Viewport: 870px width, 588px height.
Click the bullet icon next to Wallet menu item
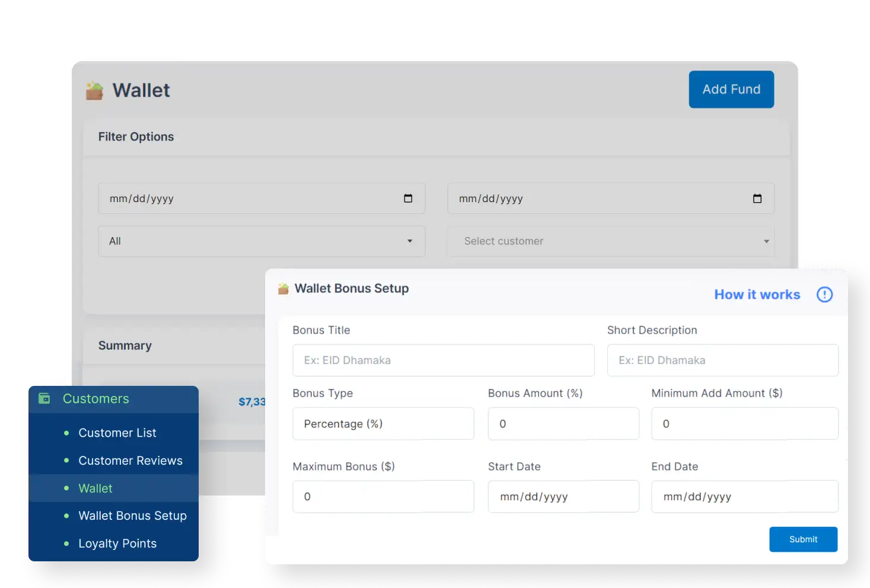(65, 488)
